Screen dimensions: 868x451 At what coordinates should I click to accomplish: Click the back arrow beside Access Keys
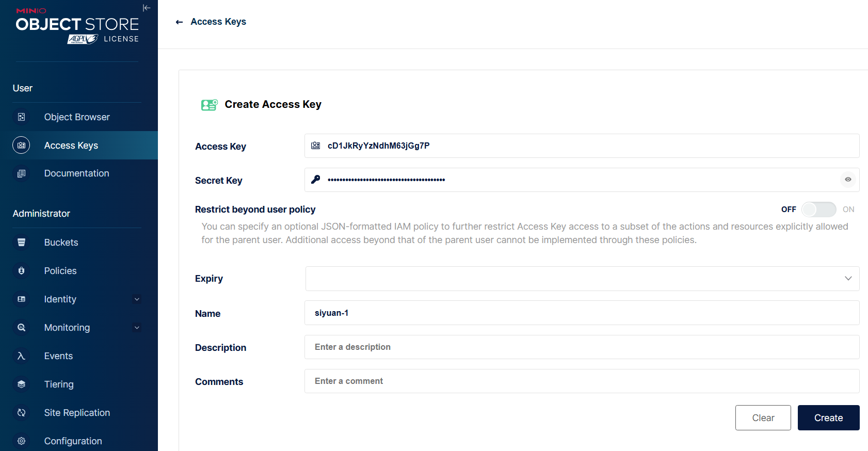tap(179, 22)
